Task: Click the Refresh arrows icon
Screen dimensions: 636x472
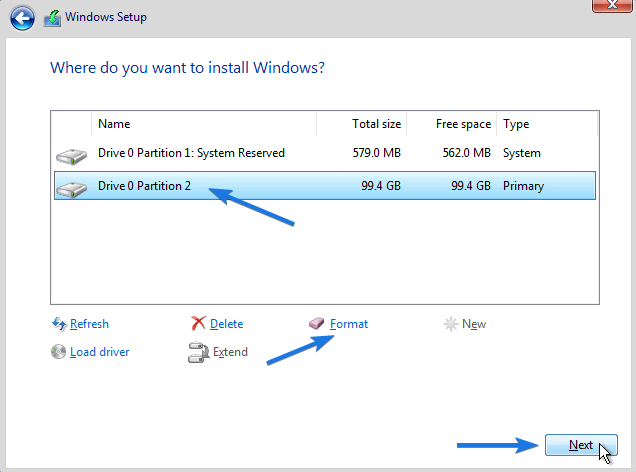Action: coord(59,324)
